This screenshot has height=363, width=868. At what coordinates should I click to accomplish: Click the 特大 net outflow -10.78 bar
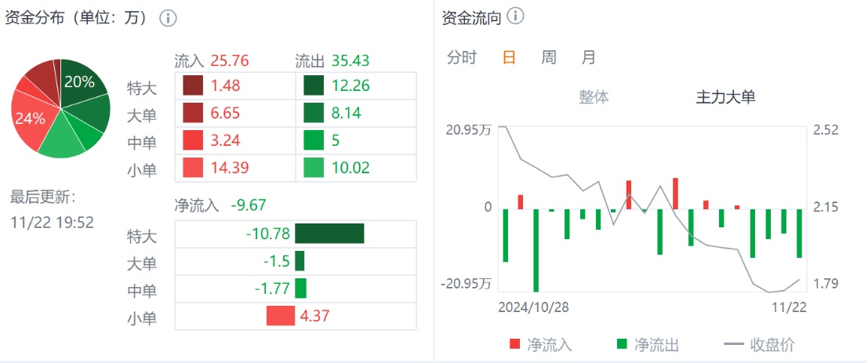click(x=329, y=234)
